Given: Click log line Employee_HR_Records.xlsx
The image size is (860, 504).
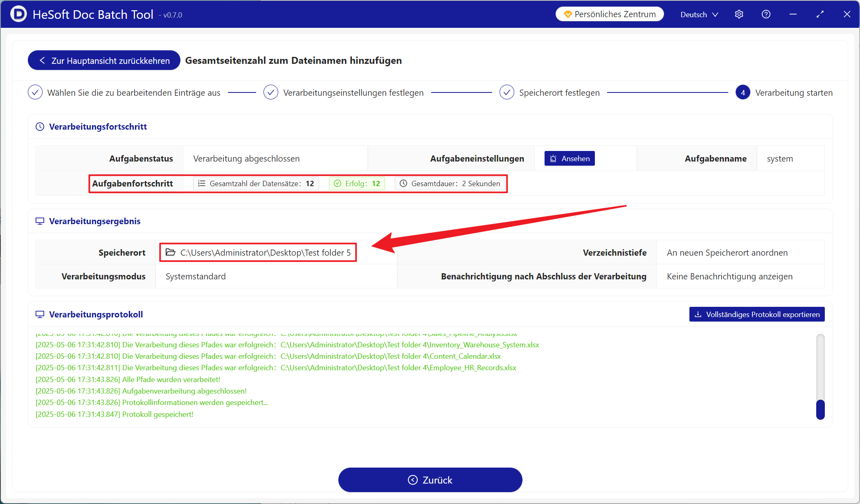Looking at the screenshot, I should [x=276, y=368].
